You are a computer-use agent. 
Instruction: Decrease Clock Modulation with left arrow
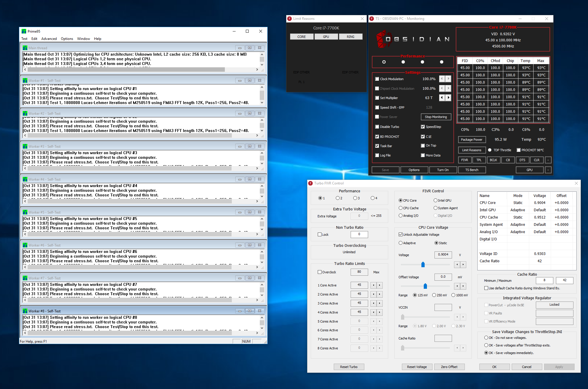pos(442,79)
